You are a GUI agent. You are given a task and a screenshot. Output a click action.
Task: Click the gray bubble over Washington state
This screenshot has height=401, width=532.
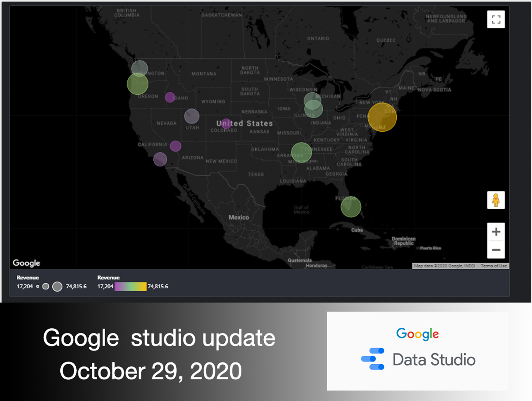(140, 68)
